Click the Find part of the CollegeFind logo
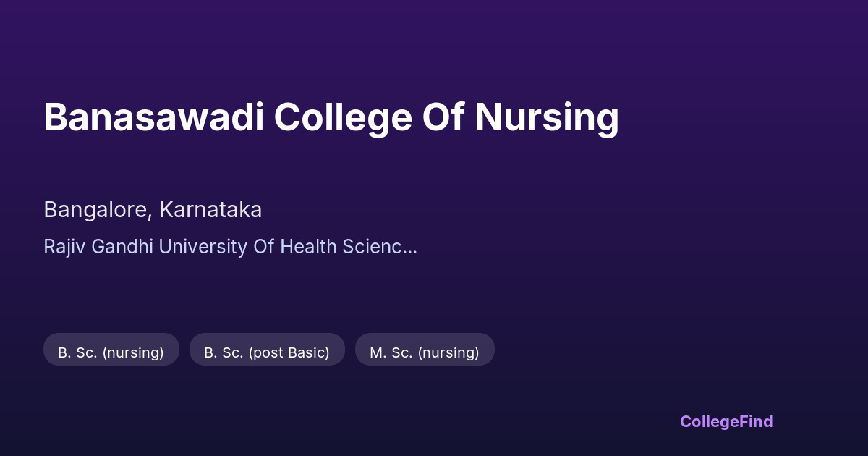The width and height of the screenshot is (868, 456). [x=756, y=421]
